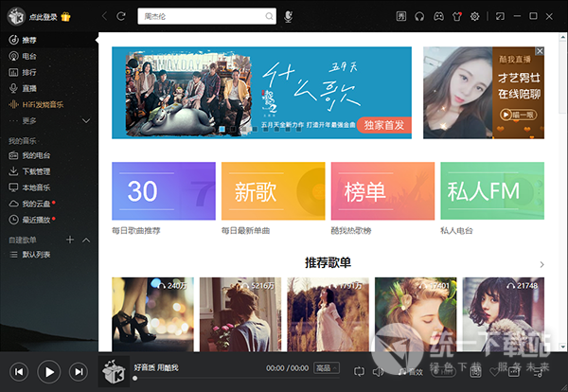Play the previous track
The image size is (568, 392).
pos(19,372)
